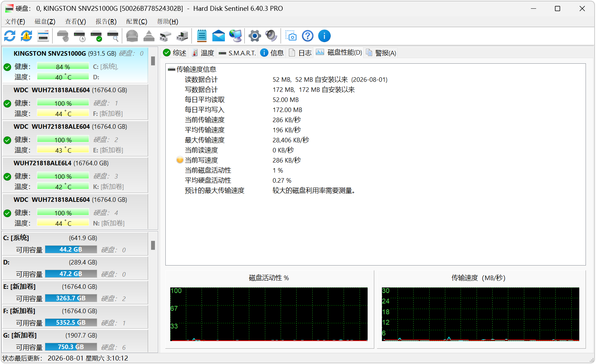Open the 报告(R) menu

click(106, 22)
